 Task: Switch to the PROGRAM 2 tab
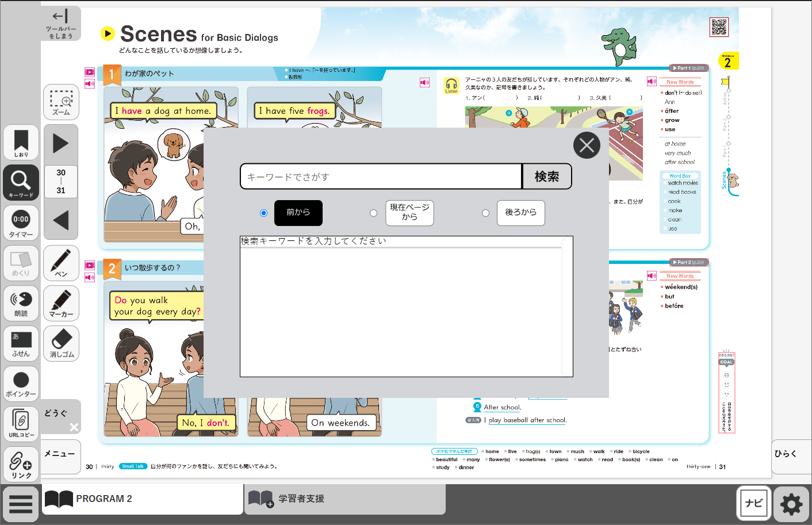tap(142, 499)
